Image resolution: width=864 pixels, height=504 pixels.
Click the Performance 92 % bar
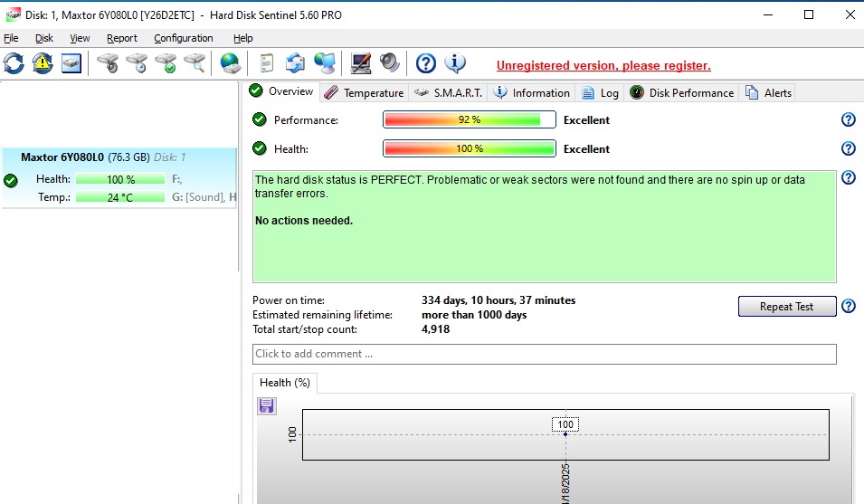(x=470, y=119)
